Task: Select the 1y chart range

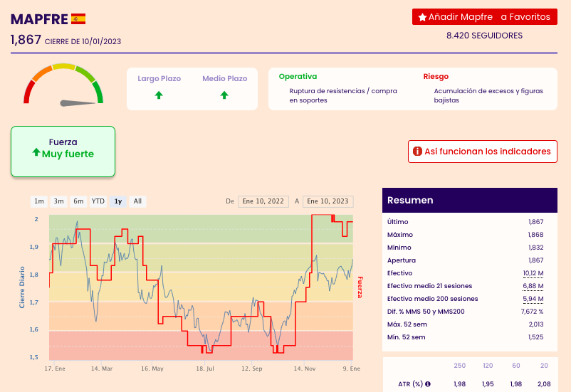Action: pyautogui.click(x=118, y=201)
